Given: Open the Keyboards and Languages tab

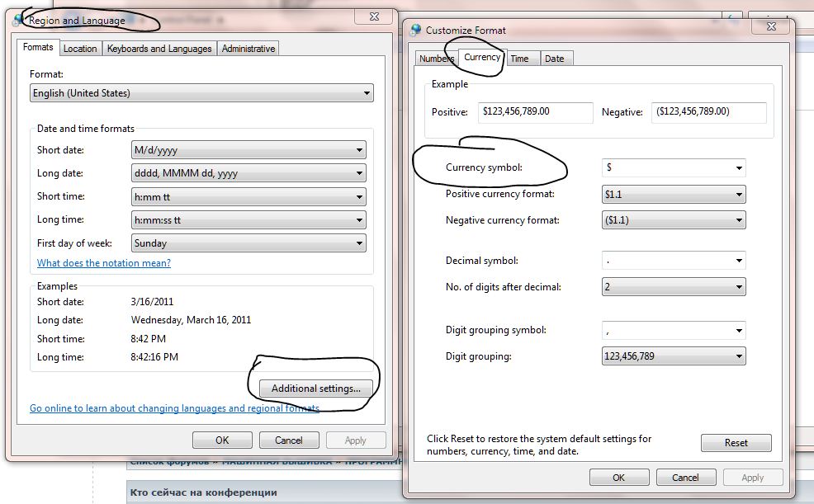Looking at the screenshot, I should tap(159, 48).
